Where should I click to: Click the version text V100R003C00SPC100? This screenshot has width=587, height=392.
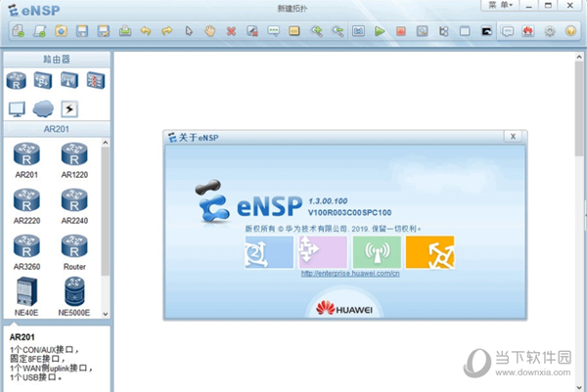coord(349,212)
